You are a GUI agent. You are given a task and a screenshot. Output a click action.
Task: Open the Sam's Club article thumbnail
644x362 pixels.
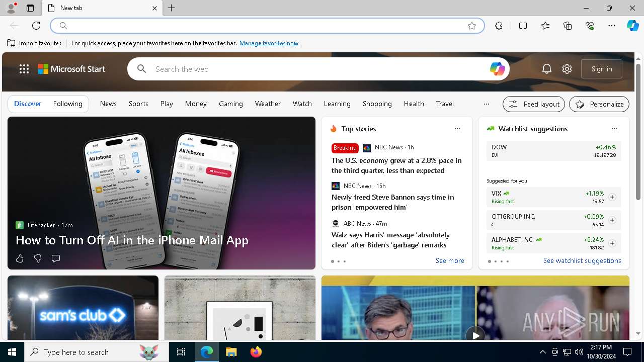pos(83,308)
